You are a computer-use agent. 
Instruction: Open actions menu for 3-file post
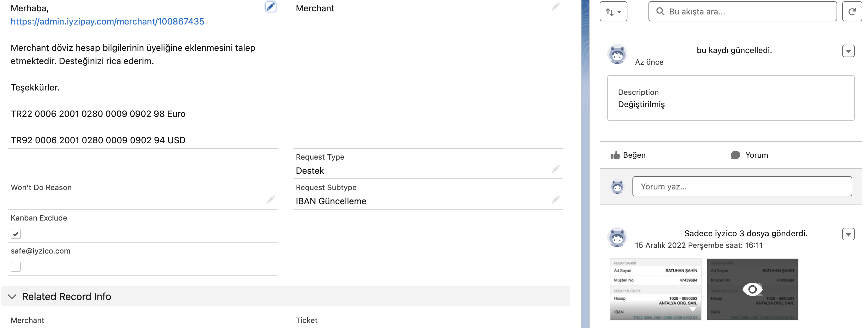[848, 234]
